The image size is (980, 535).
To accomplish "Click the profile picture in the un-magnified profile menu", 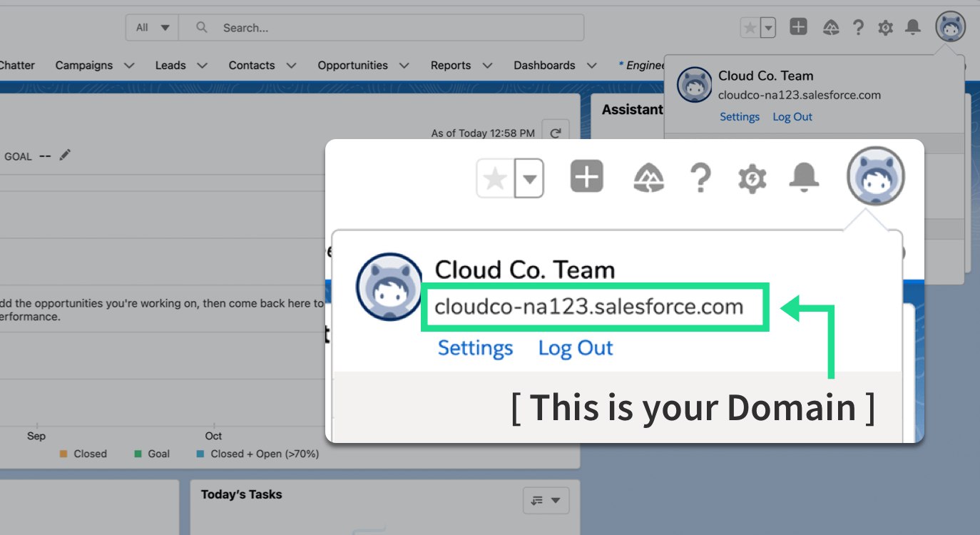I will pyautogui.click(x=694, y=85).
